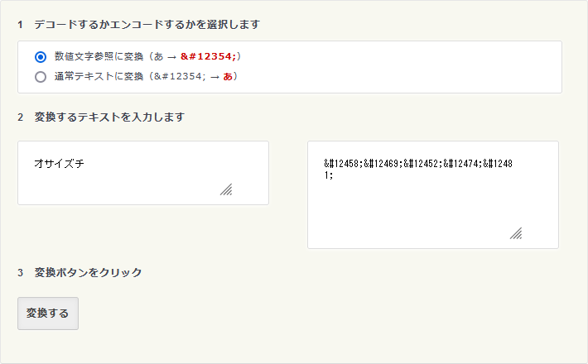
Task: Place cursor in the オサイズチ text
Action: pyautogui.click(x=59, y=164)
